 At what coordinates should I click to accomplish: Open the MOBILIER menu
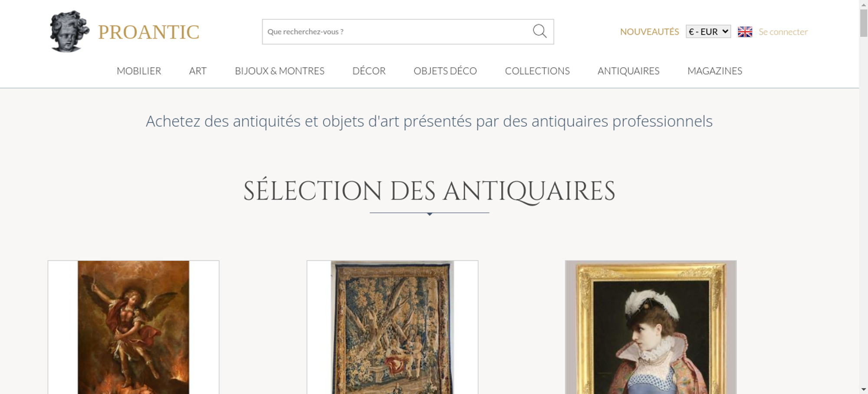point(139,71)
